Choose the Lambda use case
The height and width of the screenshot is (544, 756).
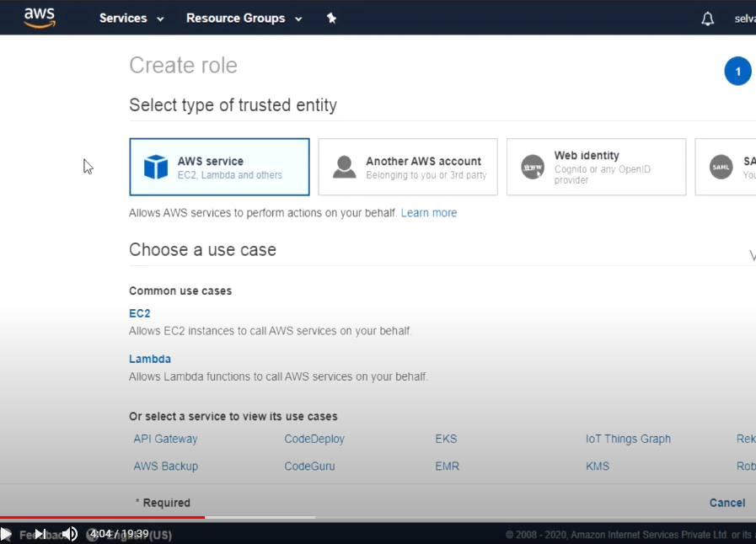(x=150, y=359)
